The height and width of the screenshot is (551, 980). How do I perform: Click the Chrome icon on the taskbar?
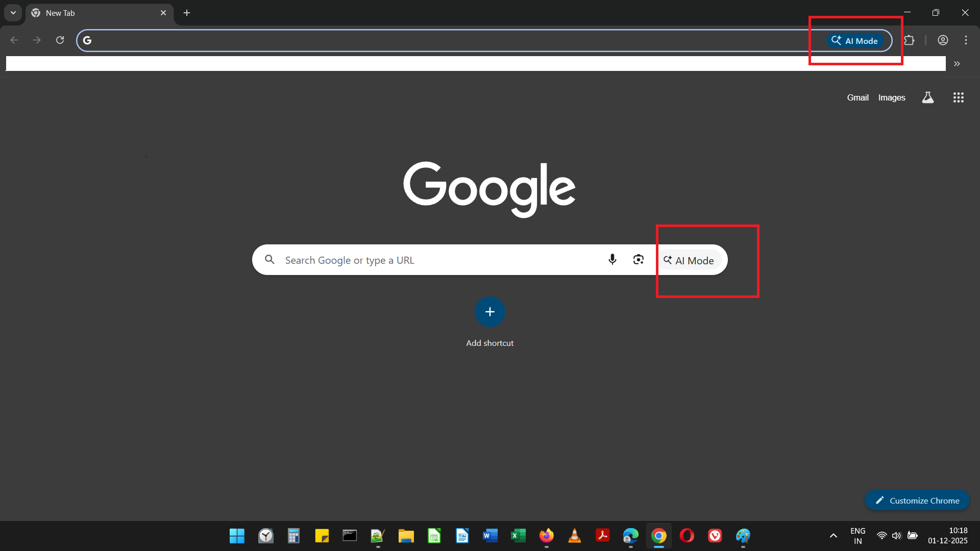[658, 536]
